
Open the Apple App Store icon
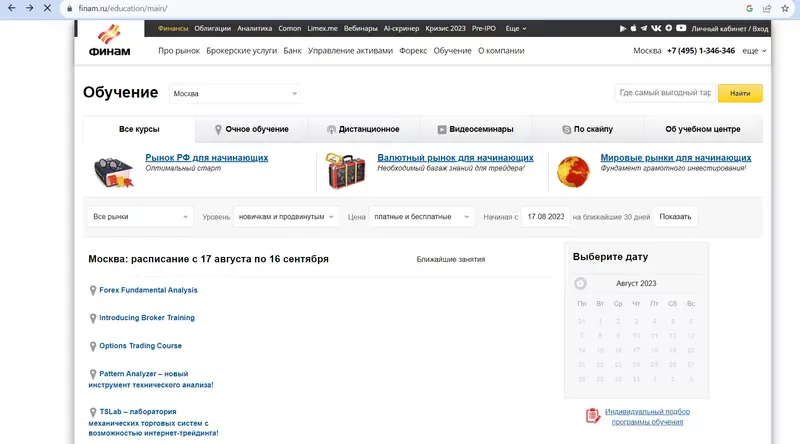pos(633,28)
